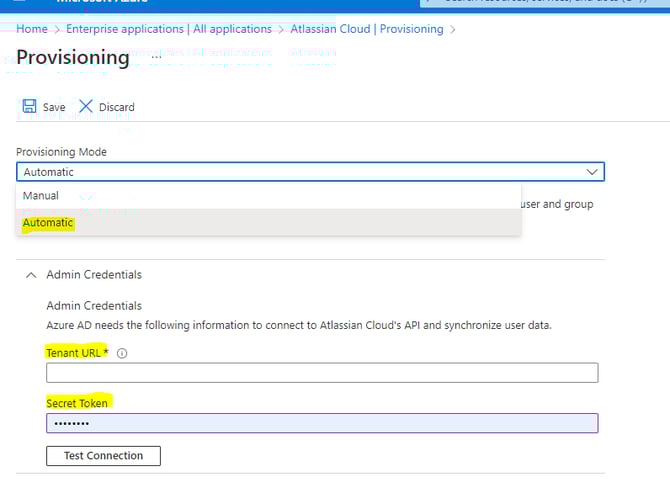The image size is (670, 493).
Task: Click into the Secret Token field
Action: coord(322,423)
